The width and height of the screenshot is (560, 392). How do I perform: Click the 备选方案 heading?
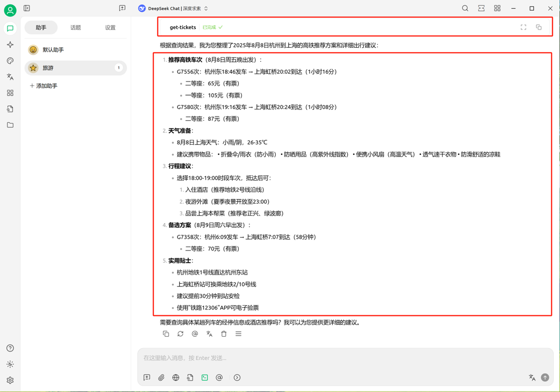(x=180, y=225)
